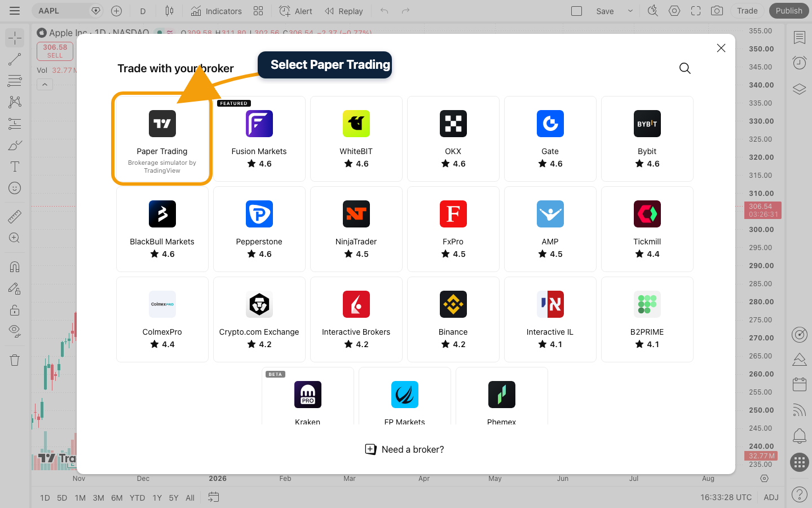Screen dimensions: 812x508
Task: Select the Pepperstone broker
Action: (x=259, y=229)
